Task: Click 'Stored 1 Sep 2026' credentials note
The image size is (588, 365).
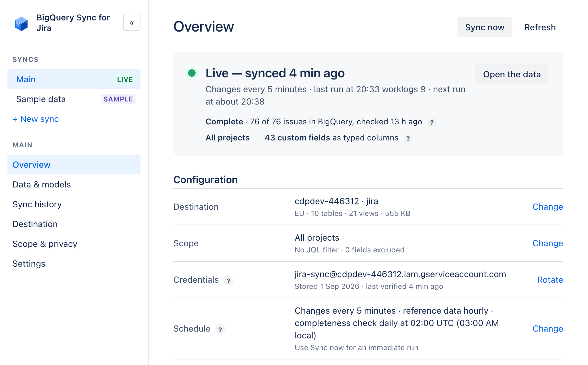Action: pos(327,286)
